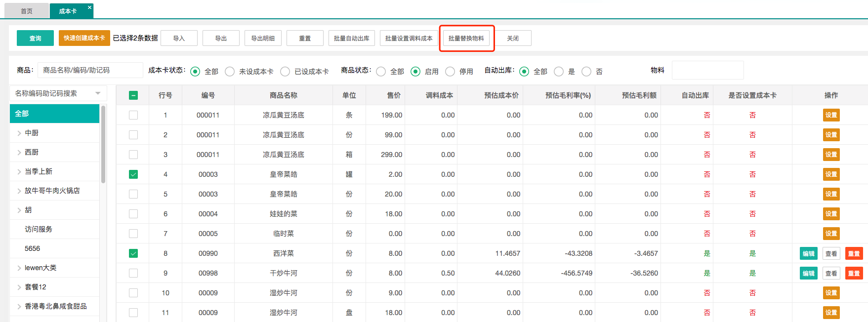Toggle the select-all checkbox in table header
The image size is (868, 322).
coord(133,95)
